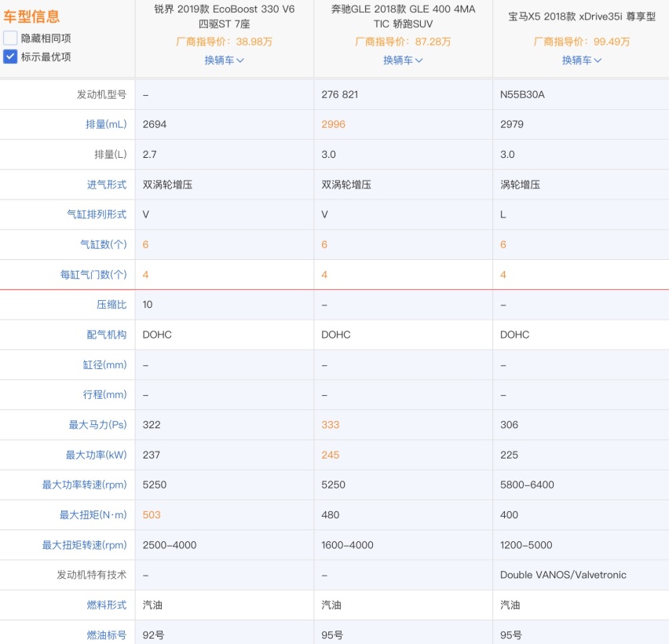Select the horsepower value 322

pos(152,425)
